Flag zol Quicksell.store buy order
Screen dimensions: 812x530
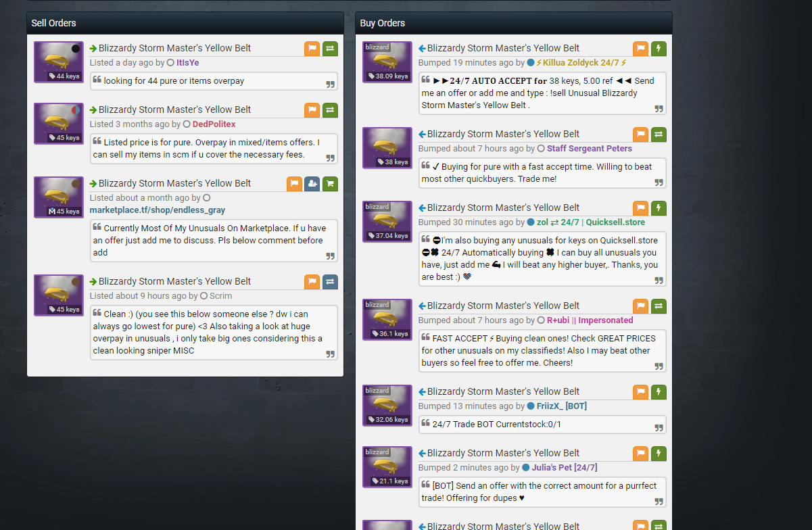click(640, 208)
